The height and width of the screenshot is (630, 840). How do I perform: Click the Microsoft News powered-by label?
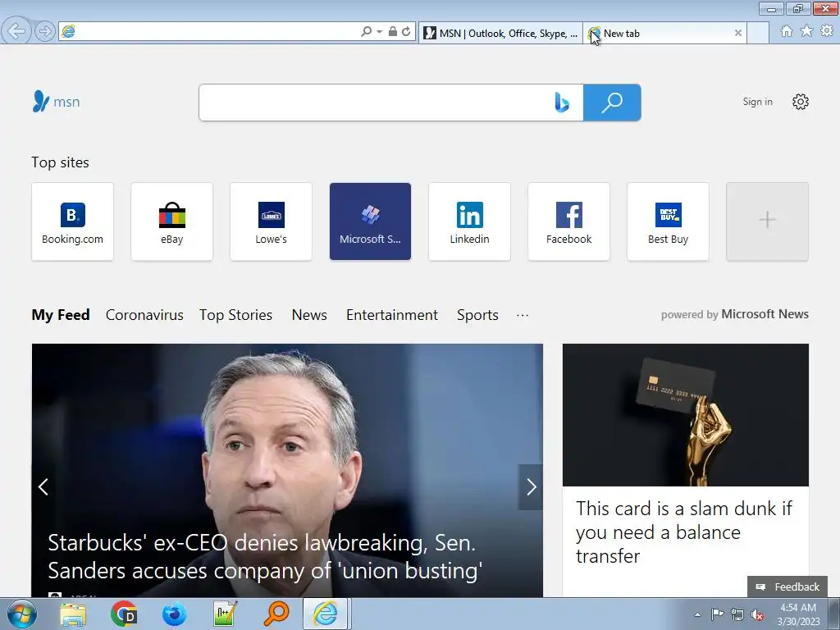(734, 314)
